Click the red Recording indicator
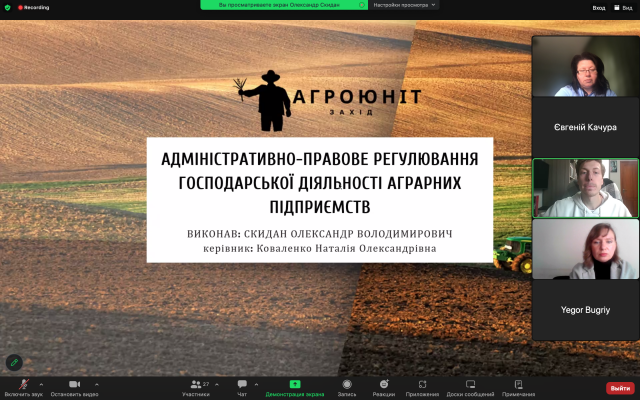640x400 pixels. point(33,7)
